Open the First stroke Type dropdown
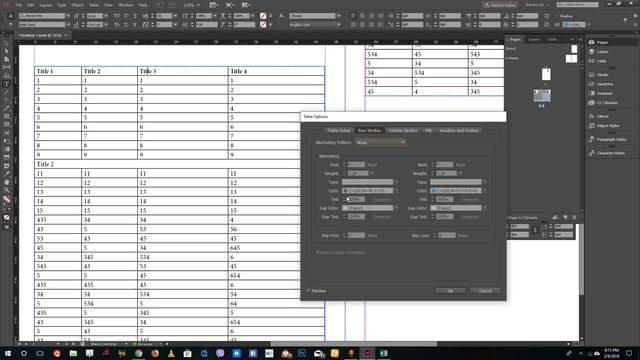This screenshot has width=640, height=360. [370, 182]
